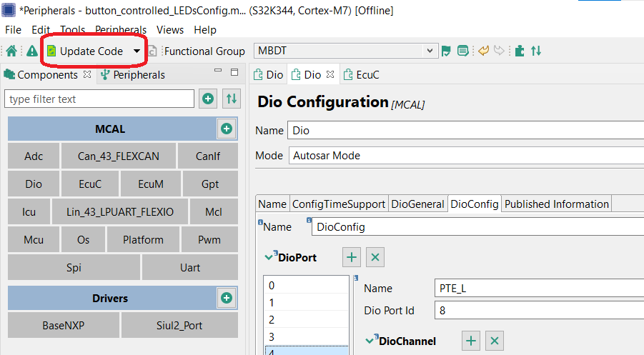The height and width of the screenshot is (355, 644).
Task: Click the Home icon in toolbar
Action: (11, 51)
